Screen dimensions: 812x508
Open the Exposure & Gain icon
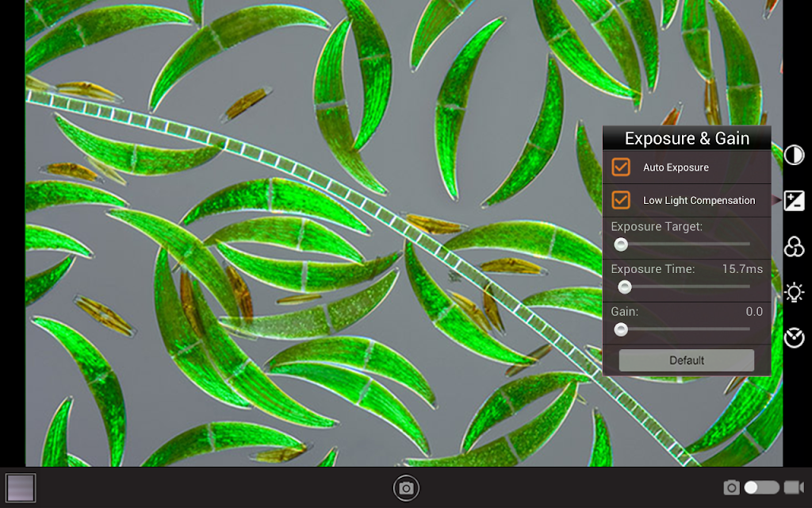[x=794, y=200]
